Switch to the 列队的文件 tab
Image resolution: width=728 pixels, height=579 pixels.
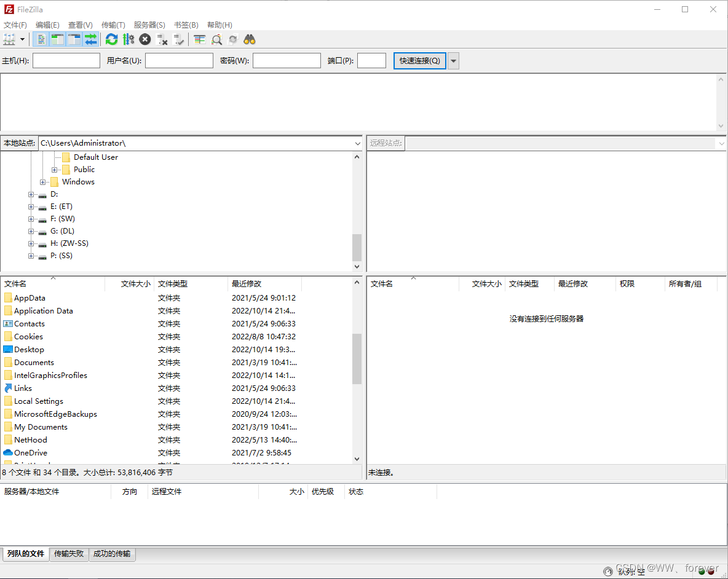pos(26,554)
